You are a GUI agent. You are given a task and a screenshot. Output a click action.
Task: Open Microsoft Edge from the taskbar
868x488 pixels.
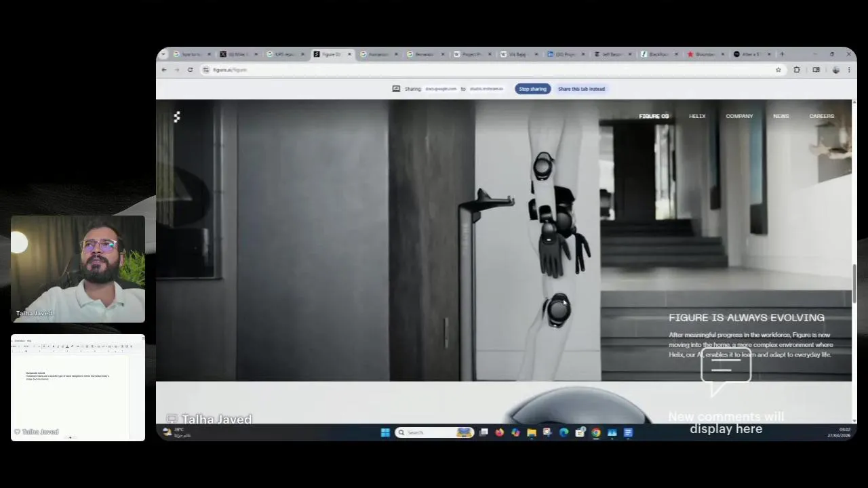click(564, 432)
